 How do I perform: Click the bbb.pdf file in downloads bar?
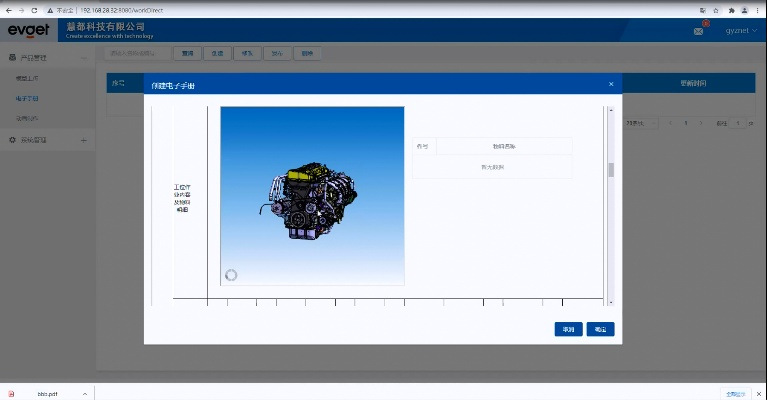click(x=47, y=394)
